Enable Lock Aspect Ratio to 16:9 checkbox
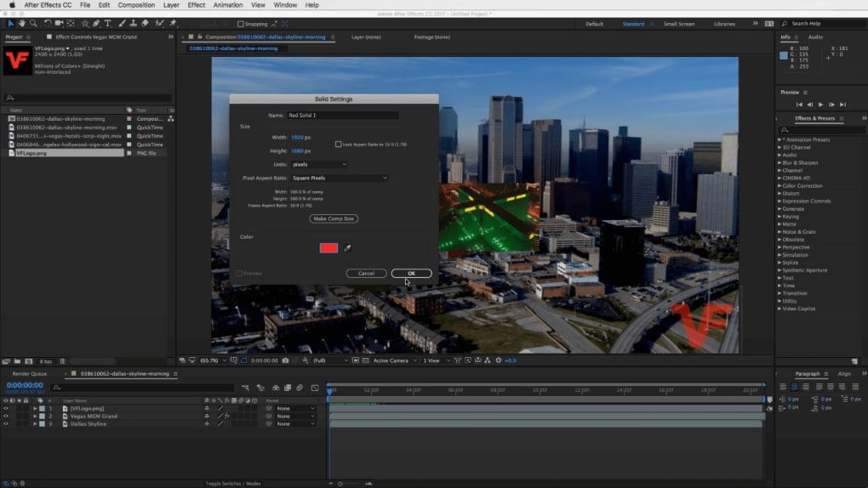The image size is (868, 488). 339,145
